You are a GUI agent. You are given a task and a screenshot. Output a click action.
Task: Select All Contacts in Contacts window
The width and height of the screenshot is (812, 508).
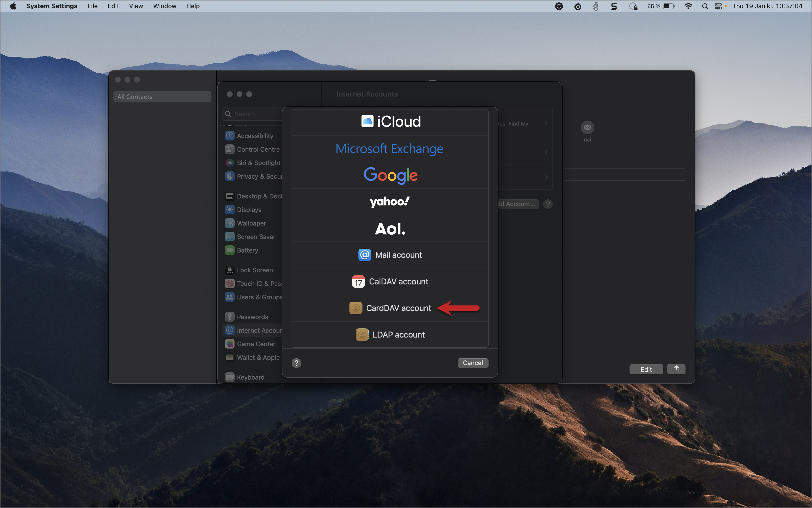pos(162,97)
